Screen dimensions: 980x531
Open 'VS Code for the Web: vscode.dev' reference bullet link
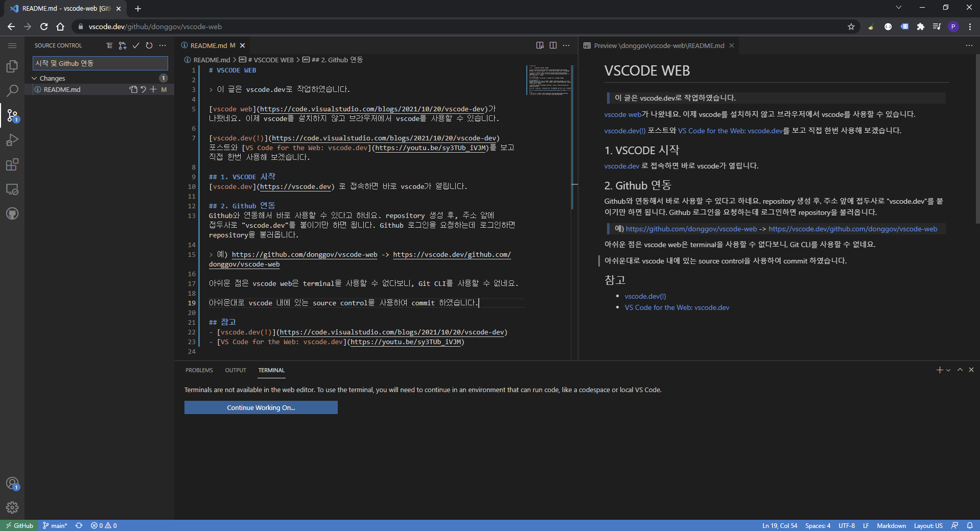click(x=677, y=307)
